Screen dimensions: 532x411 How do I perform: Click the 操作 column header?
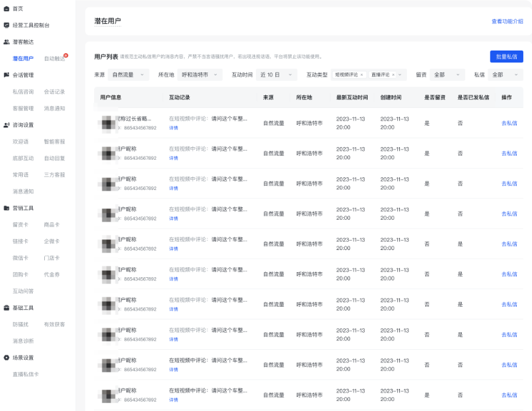[507, 97]
